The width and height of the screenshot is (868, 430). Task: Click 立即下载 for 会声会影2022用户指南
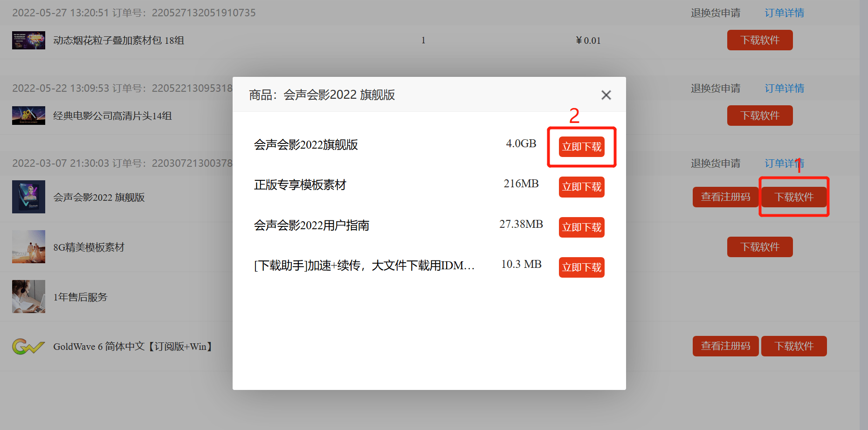tap(582, 227)
